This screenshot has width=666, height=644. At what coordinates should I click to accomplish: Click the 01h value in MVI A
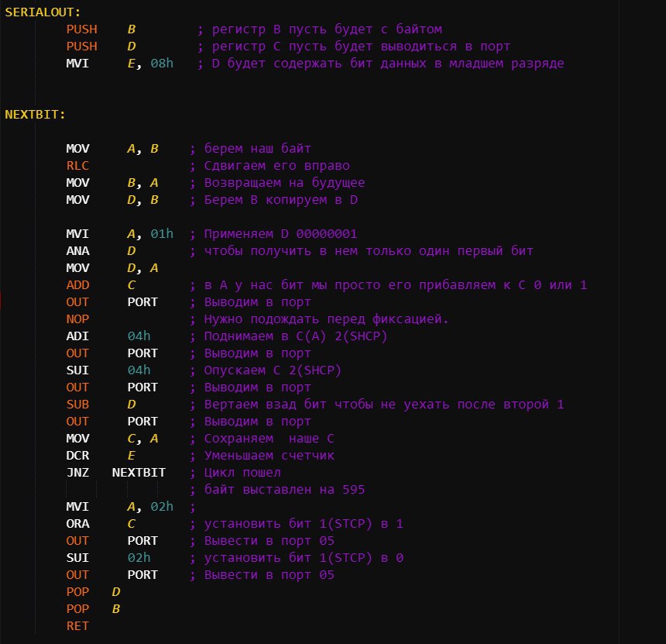[x=162, y=233]
